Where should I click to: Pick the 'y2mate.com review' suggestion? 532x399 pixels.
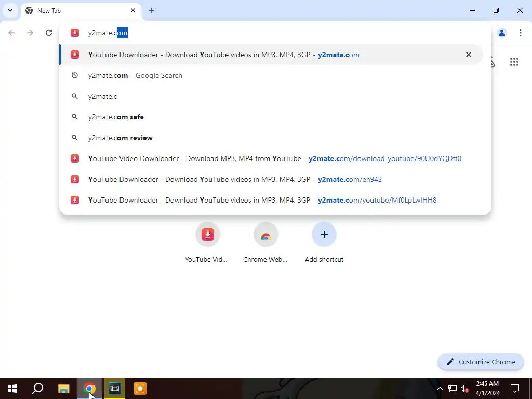[271, 138]
